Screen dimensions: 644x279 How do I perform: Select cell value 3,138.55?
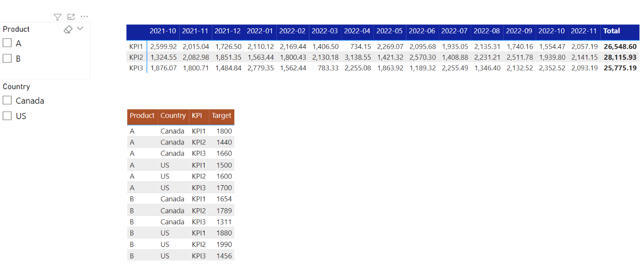point(358,57)
